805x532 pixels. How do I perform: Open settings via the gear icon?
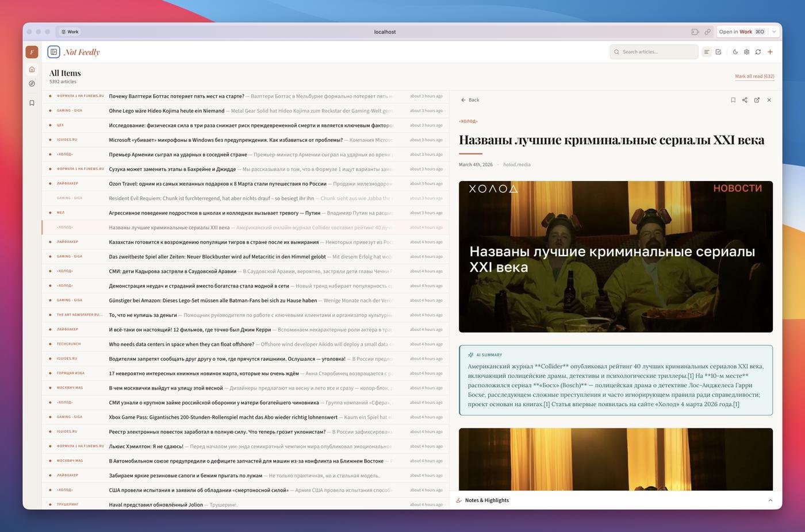click(x=746, y=52)
